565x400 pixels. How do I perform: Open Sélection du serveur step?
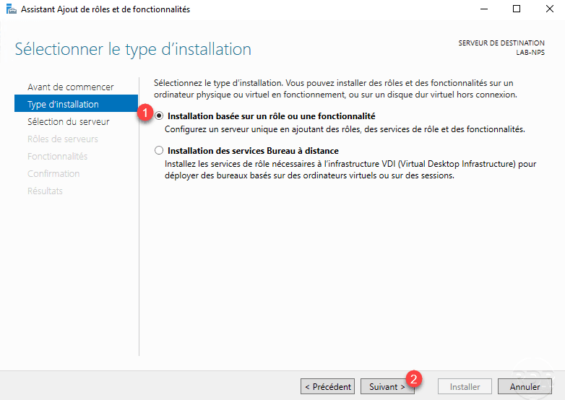[68, 121]
